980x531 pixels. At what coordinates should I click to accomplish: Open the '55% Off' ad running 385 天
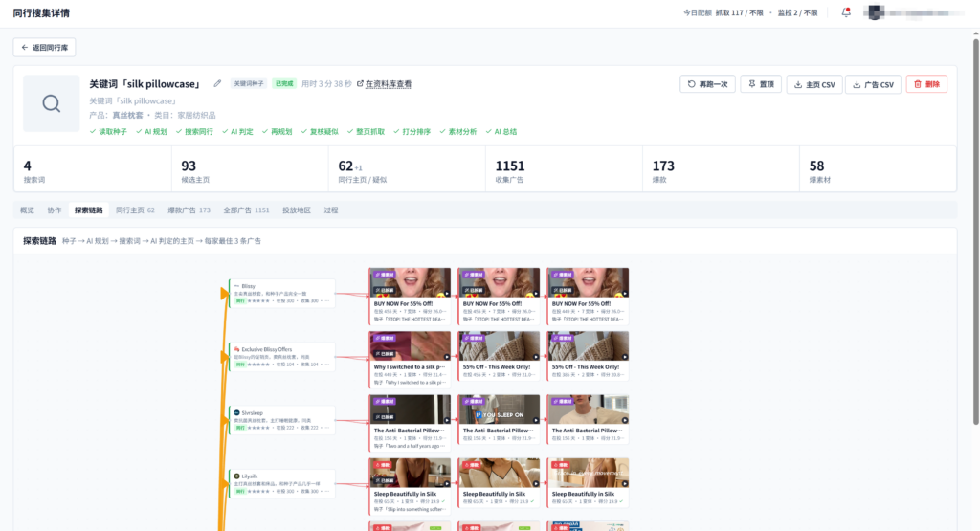[x=588, y=356]
